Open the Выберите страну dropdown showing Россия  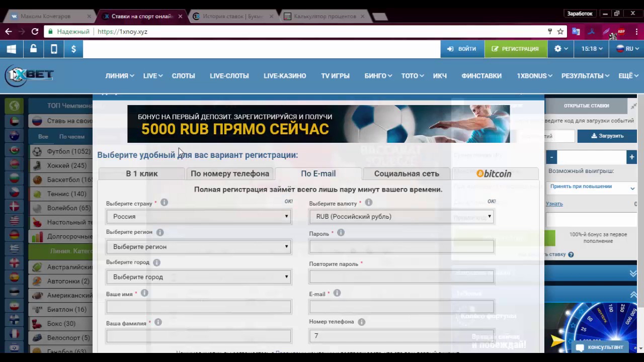click(x=199, y=217)
